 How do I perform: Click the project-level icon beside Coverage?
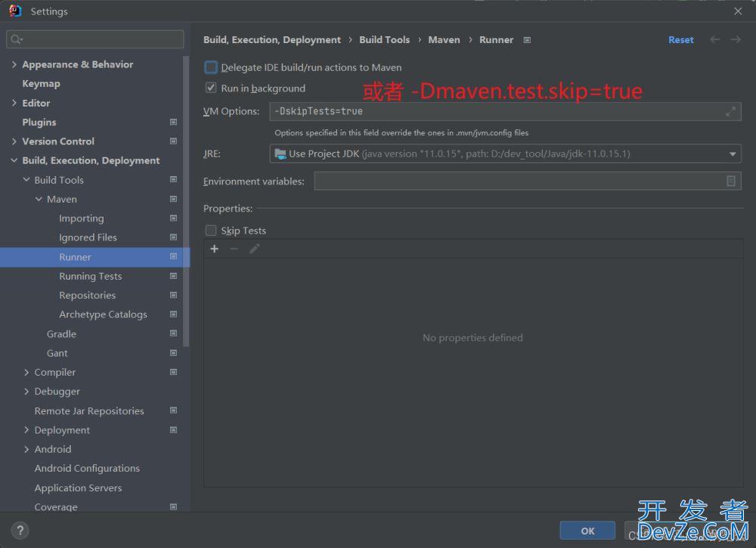(x=174, y=506)
